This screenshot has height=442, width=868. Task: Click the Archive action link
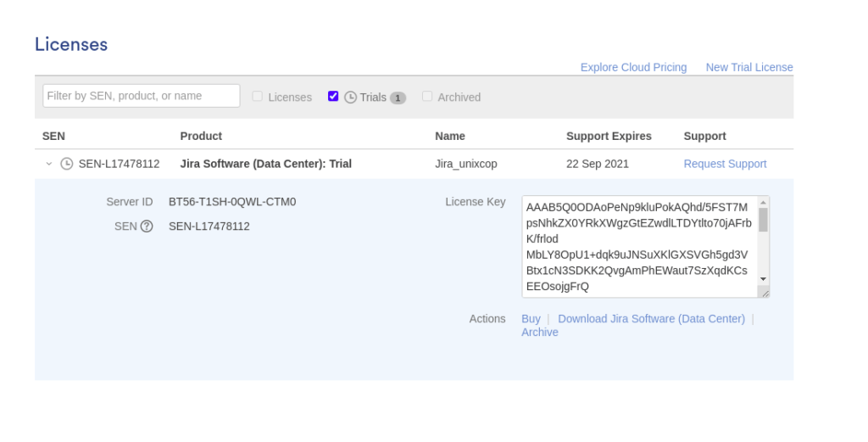tap(540, 333)
